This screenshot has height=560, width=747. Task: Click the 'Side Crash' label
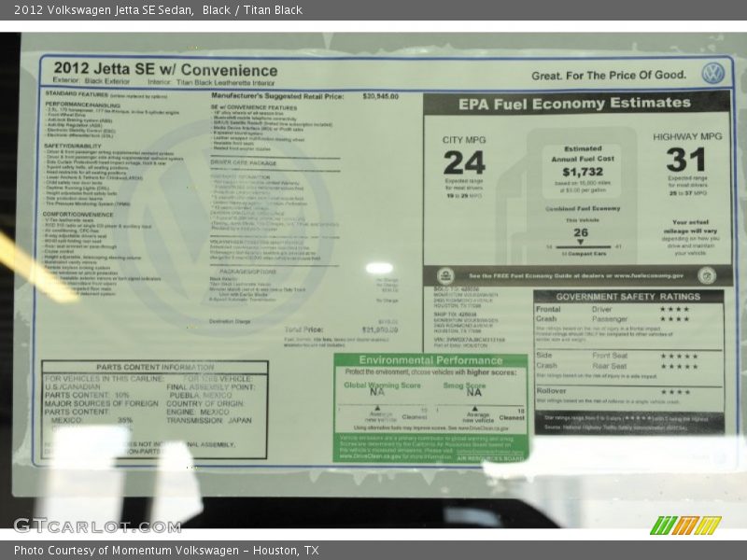(x=546, y=360)
